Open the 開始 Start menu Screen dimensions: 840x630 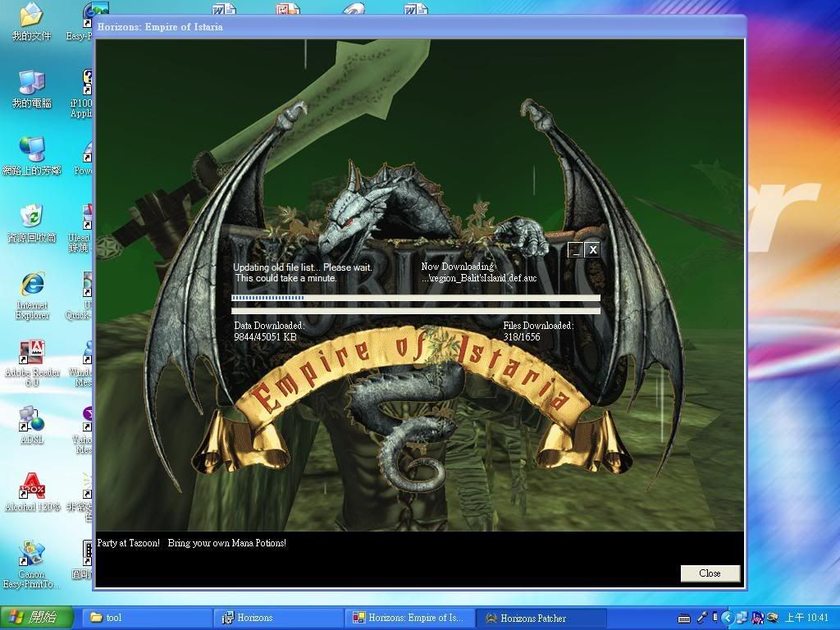(x=36, y=618)
